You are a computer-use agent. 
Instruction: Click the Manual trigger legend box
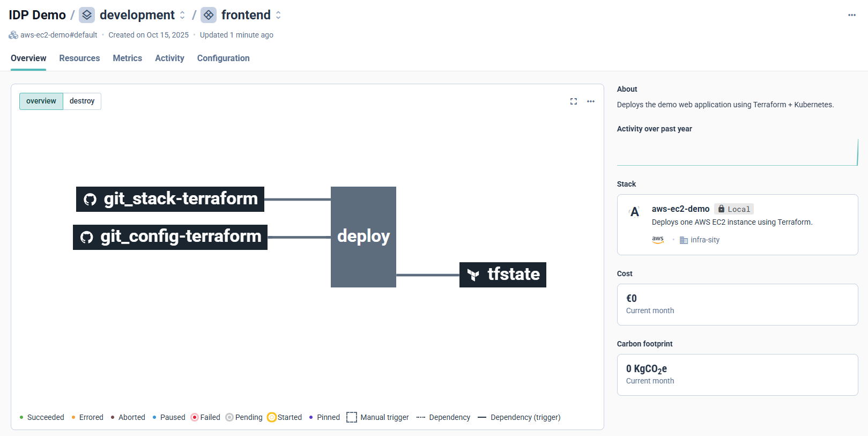[352, 417]
